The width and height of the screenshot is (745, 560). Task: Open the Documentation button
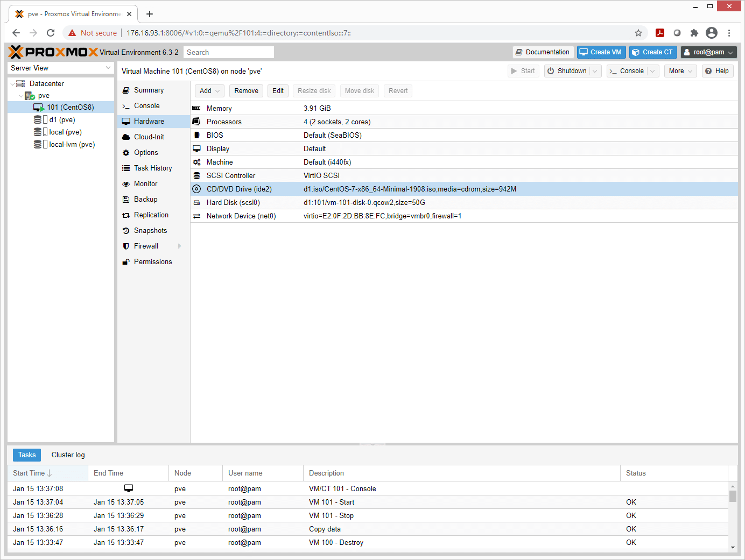tap(543, 52)
